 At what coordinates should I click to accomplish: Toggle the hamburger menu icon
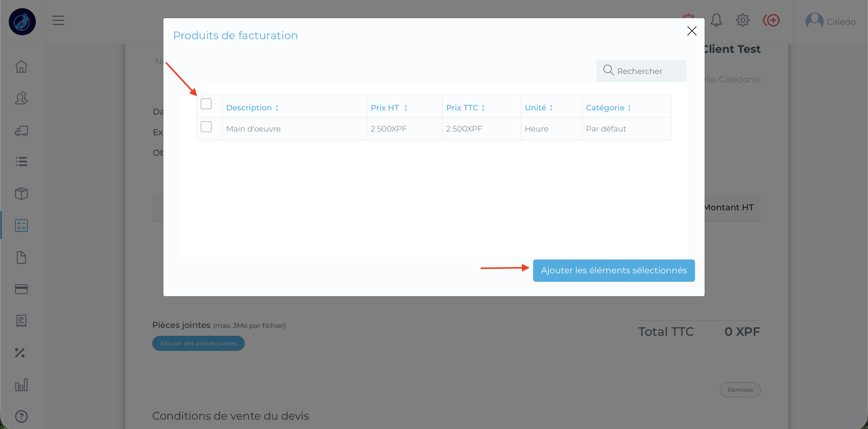[x=58, y=21]
